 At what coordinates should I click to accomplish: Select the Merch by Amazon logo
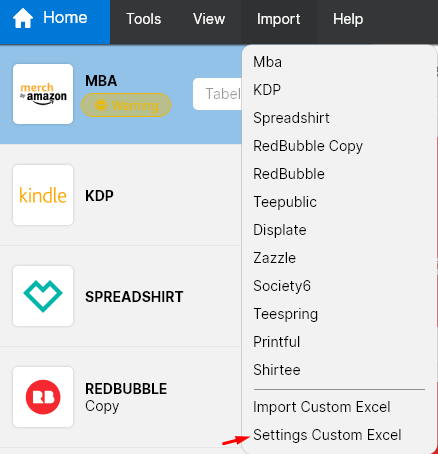click(43, 94)
